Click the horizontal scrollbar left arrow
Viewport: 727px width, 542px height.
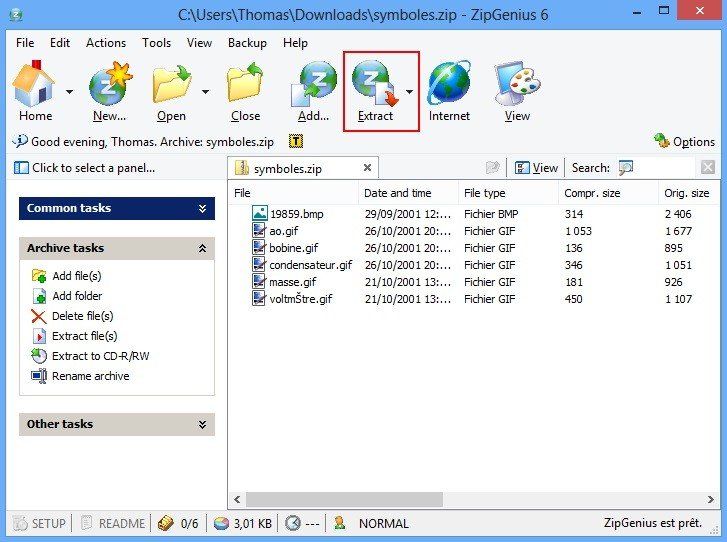[237, 499]
